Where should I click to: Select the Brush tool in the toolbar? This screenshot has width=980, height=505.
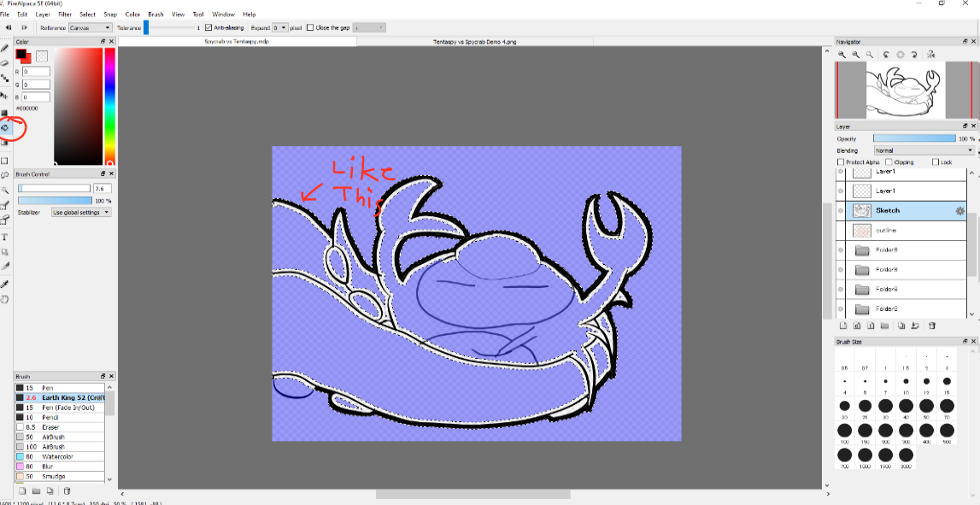(x=4, y=48)
